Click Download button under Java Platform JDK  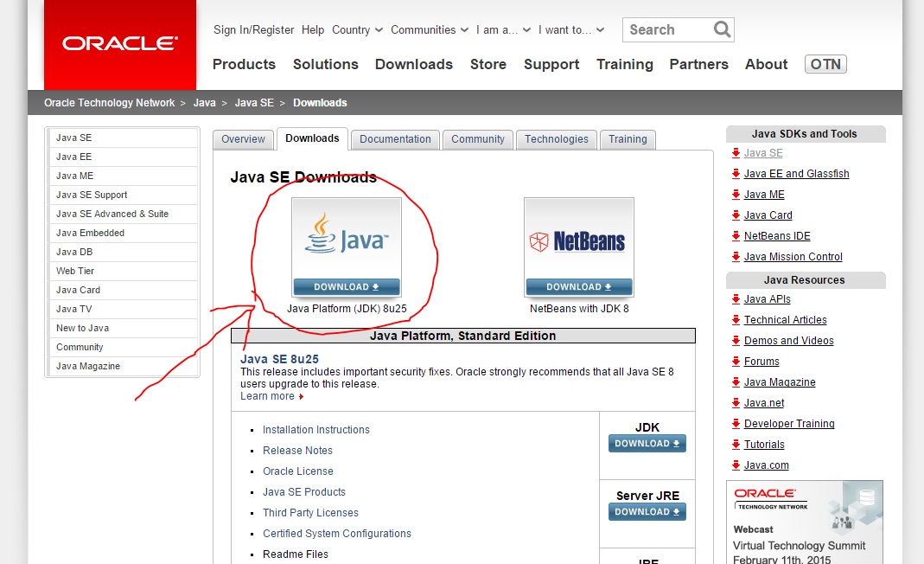(347, 286)
